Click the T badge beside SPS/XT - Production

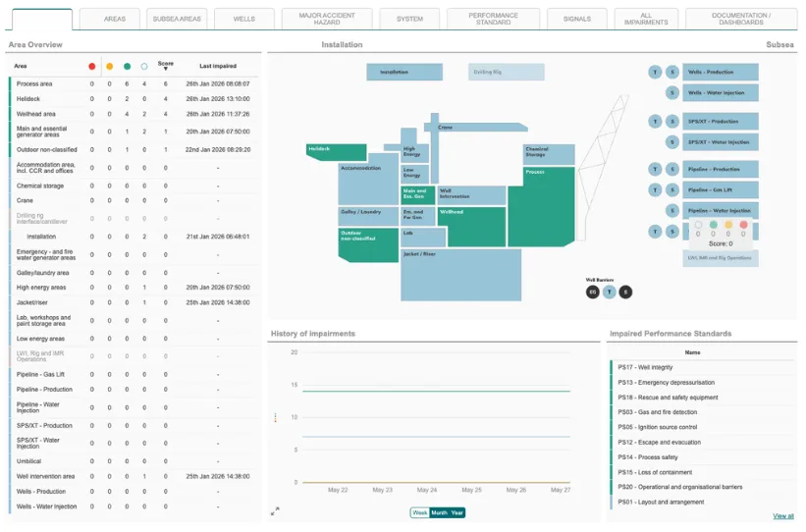coord(655,122)
